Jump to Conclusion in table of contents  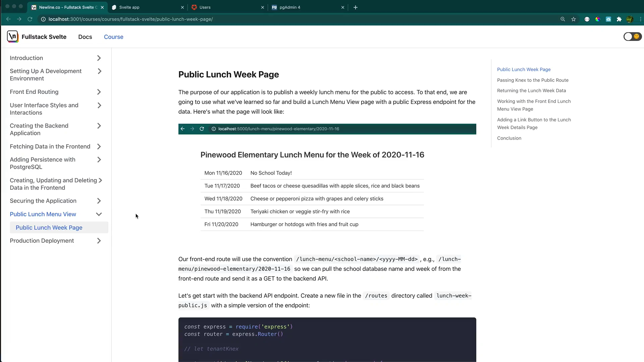pyautogui.click(x=509, y=138)
